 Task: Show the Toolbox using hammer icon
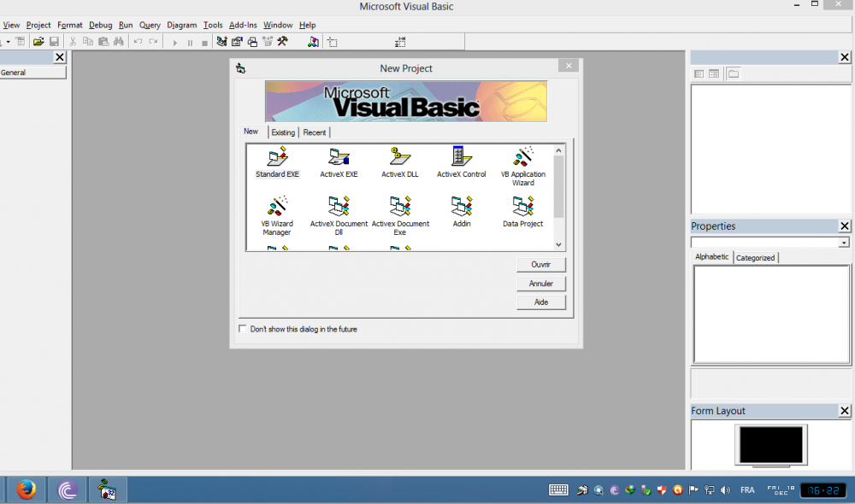coord(282,41)
